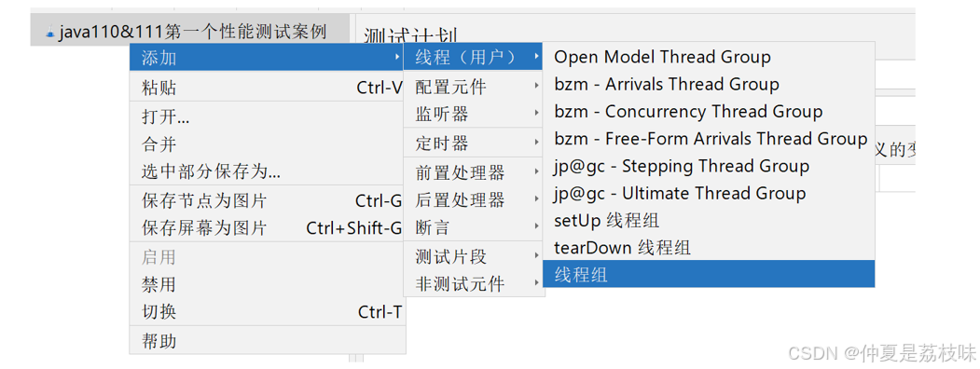This screenshot has height=369, width=980.
Task: Click 保存节点为图片 menu item
Action: (x=267, y=201)
